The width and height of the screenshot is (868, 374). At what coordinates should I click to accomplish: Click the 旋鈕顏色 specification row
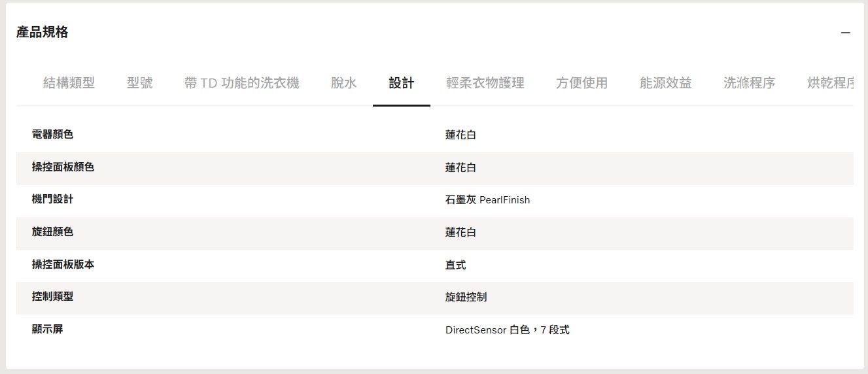(x=435, y=233)
